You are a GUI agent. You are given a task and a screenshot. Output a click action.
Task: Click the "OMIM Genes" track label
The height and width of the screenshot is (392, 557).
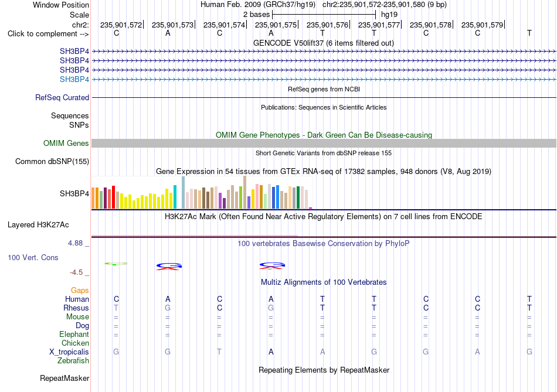(x=66, y=143)
